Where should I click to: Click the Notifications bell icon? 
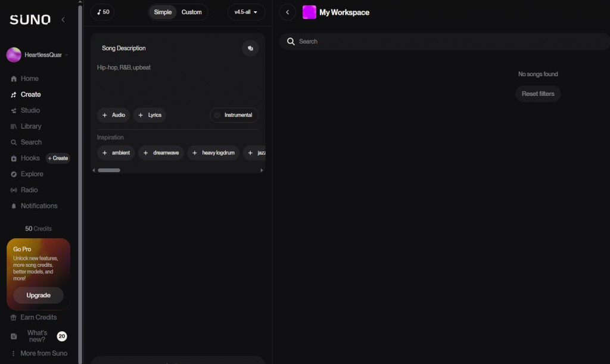tap(14, 207)
